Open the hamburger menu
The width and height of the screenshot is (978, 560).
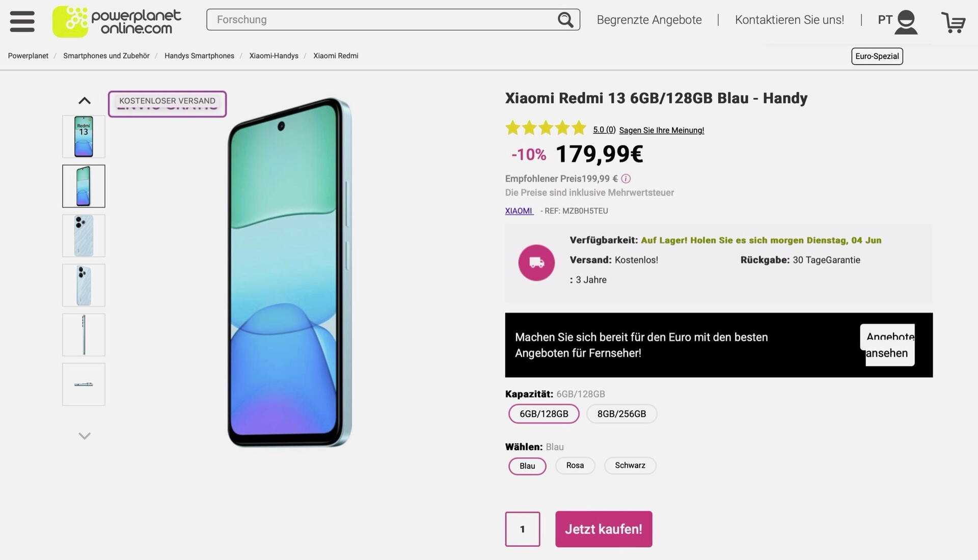click(x=22, y=21)
